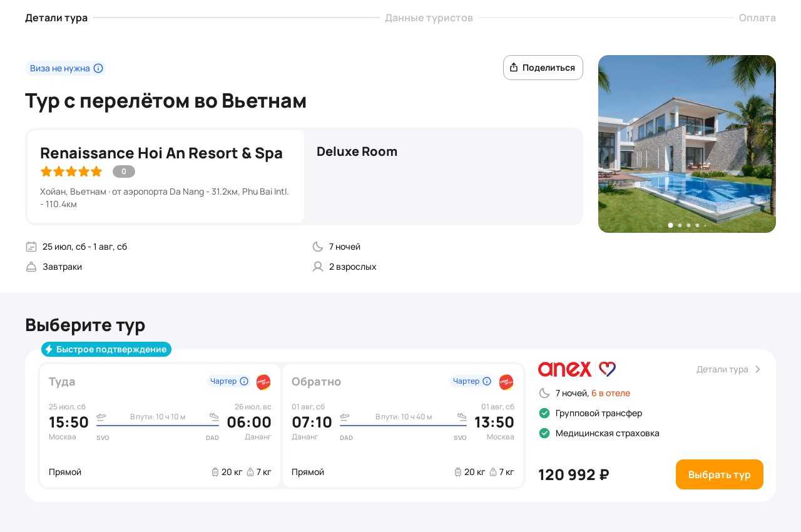The image size is (801, 532).
Task: Open the Детали тура step
Action: tap(56, 18)
